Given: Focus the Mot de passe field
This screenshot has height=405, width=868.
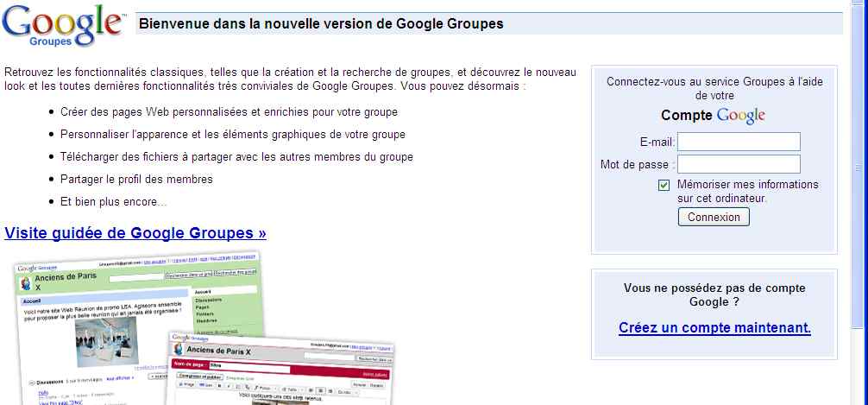Looking at the screenshot, I should [x=739, y=164].
